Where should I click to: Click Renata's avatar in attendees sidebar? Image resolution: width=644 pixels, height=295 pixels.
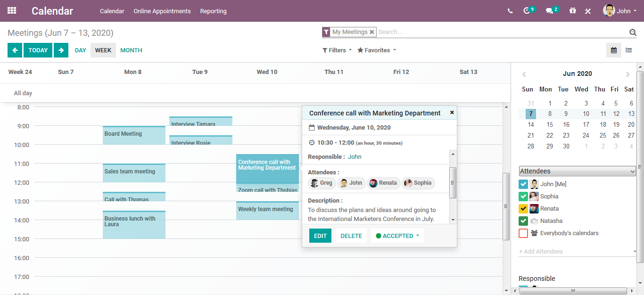pos(534,208)
